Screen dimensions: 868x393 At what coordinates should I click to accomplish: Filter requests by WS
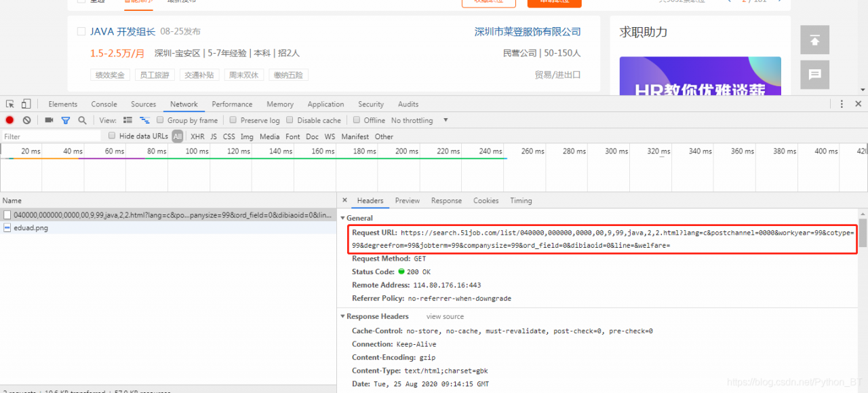click(x=330, y=136)
